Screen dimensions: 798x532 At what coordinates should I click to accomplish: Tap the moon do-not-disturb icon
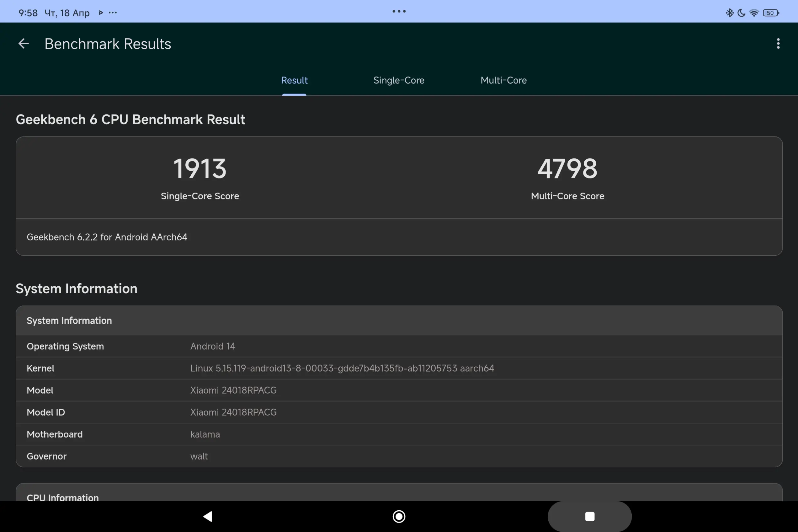click(741, 13)
